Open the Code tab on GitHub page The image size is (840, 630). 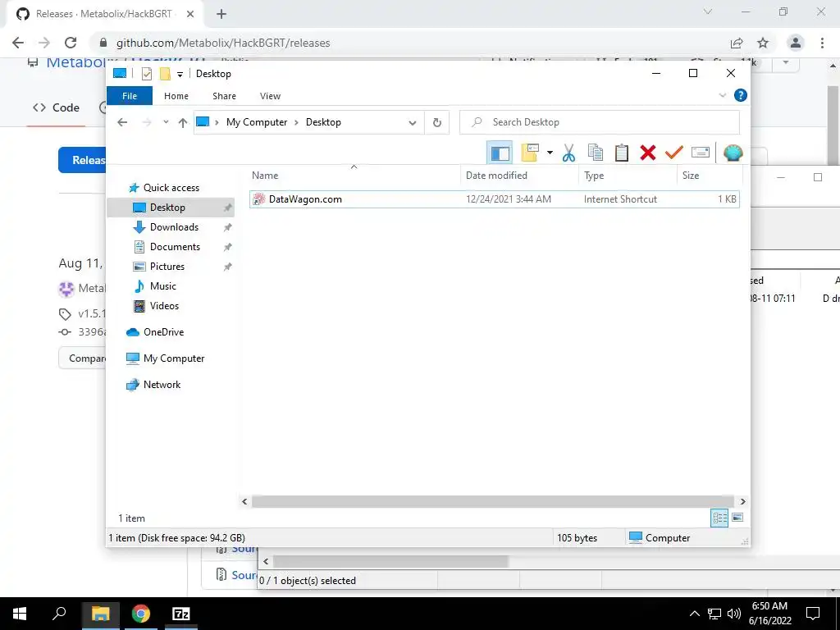(57, 107)
